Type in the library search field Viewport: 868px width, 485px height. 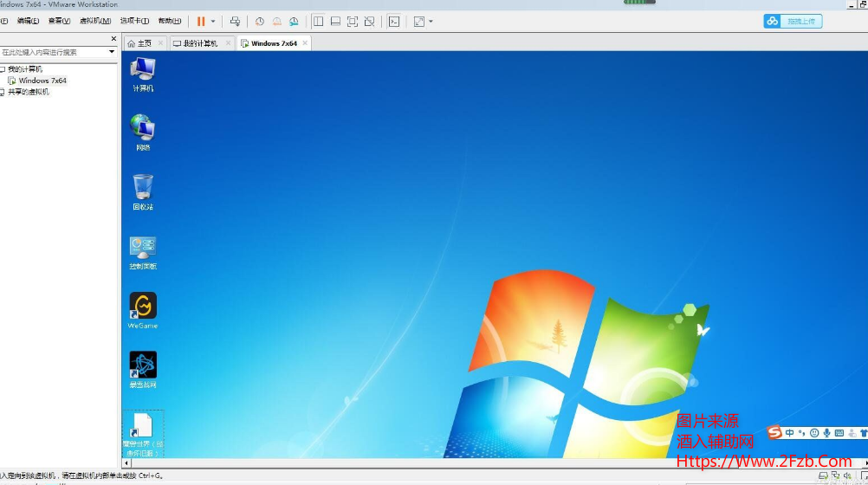tap(52, 52)
